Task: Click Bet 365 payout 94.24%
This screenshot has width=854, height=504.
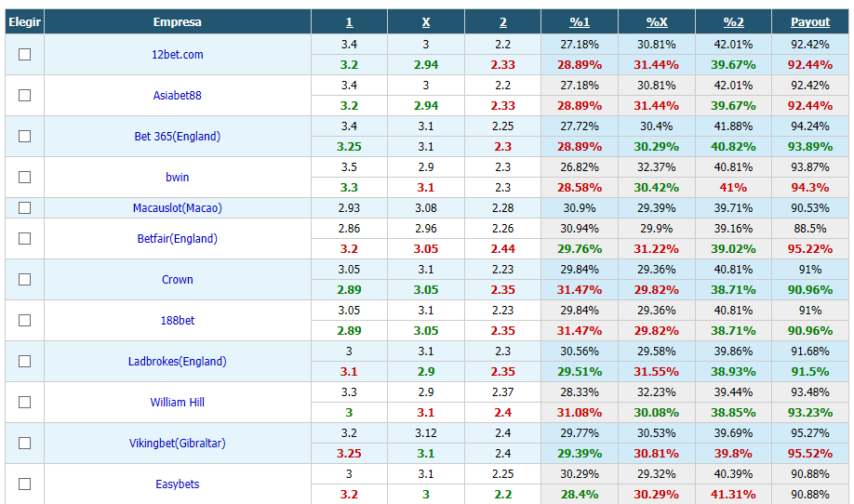Action: [810, 126]
